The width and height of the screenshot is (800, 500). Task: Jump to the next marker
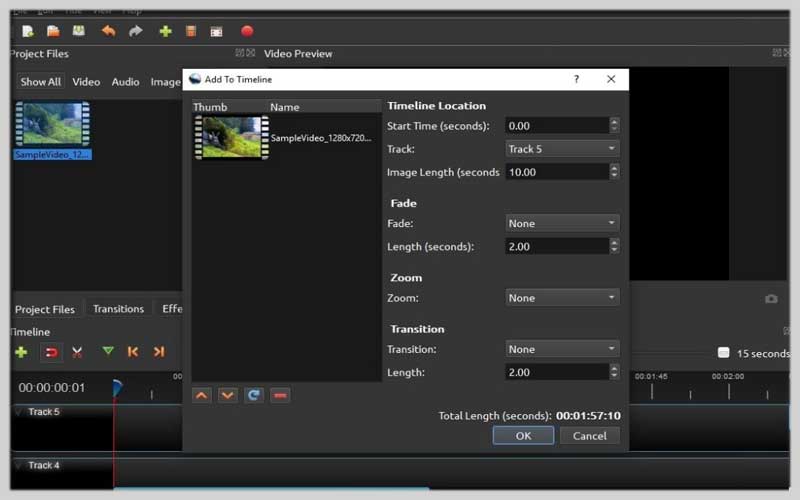(159, 352)
